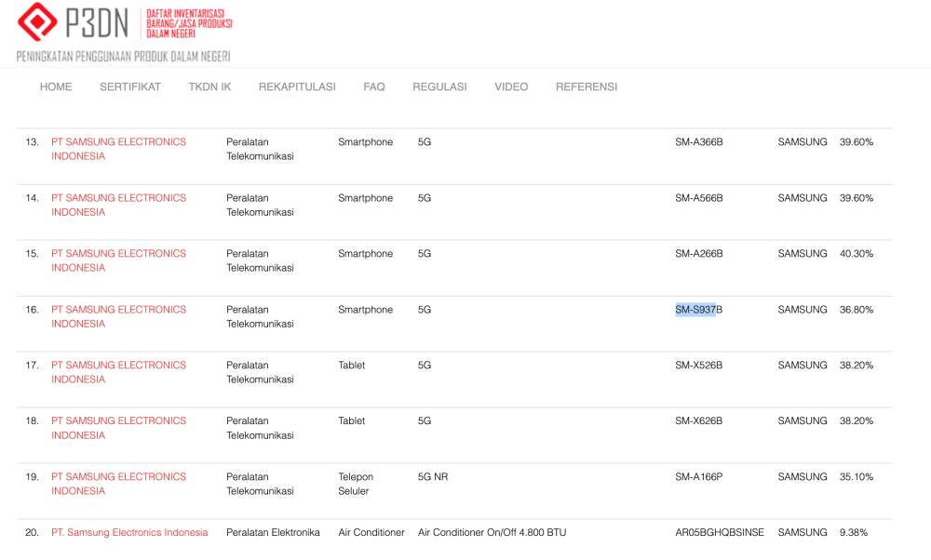
Task: Select model text SM-A566B
Action: (699, 197)
